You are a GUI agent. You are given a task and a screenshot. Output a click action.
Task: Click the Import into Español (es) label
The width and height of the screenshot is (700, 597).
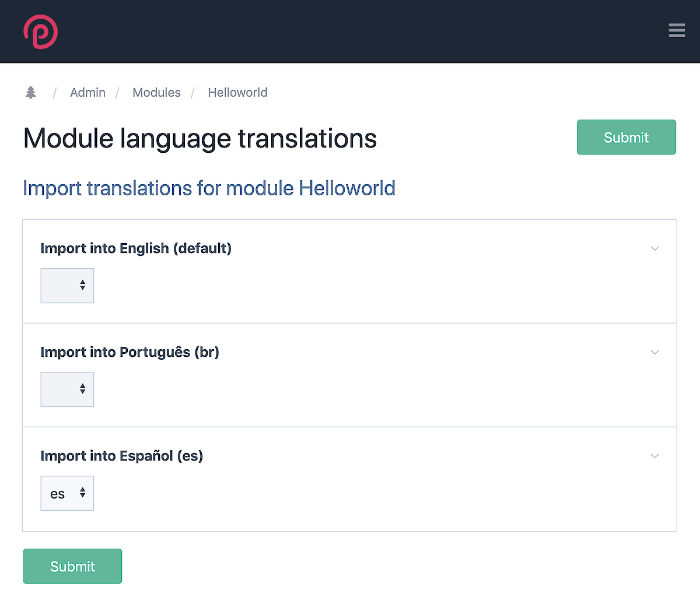[122, 456]
